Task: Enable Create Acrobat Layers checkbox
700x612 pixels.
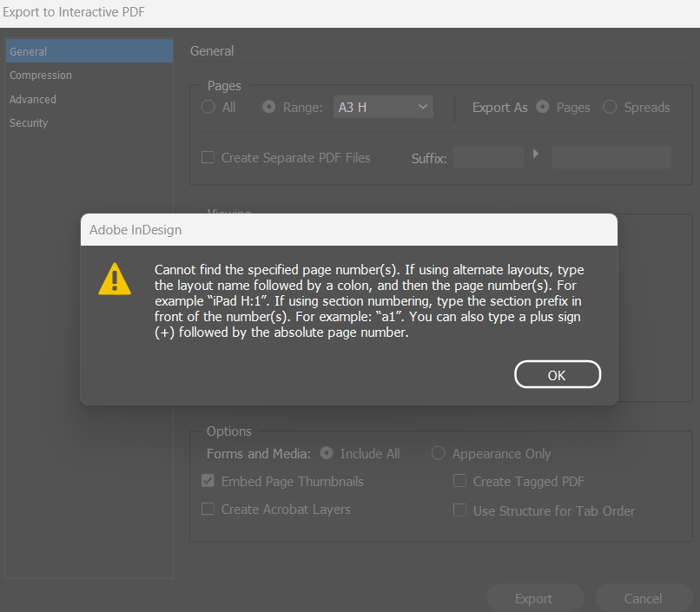Action: point(208,509)
